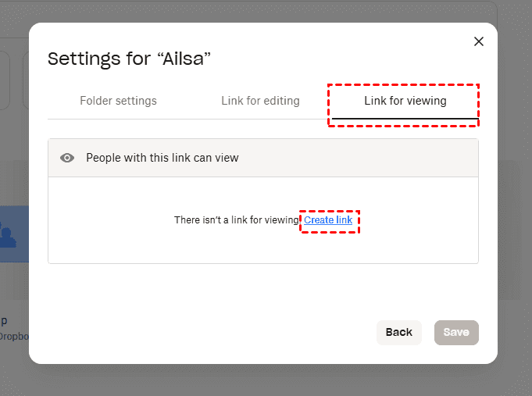
Task: Click the greyed Save button
Action: 456,332
